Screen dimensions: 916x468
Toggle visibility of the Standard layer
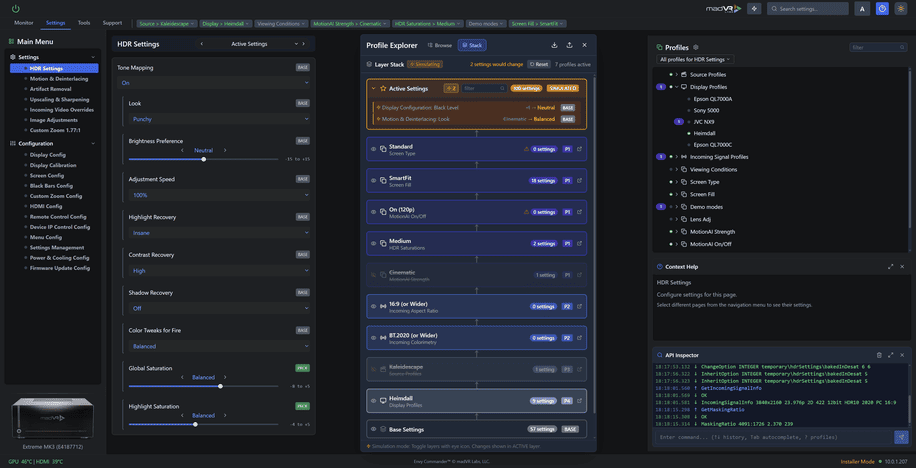373,149
